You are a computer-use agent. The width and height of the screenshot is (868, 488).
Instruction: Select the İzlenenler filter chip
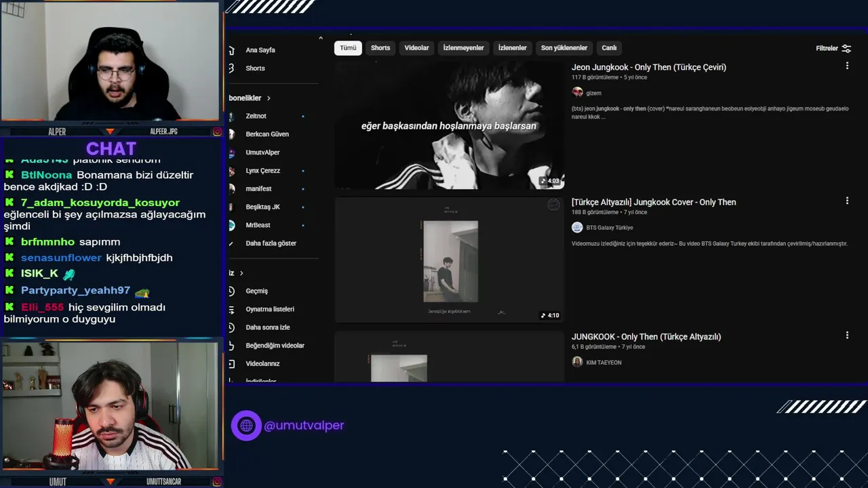pos(512,48)
